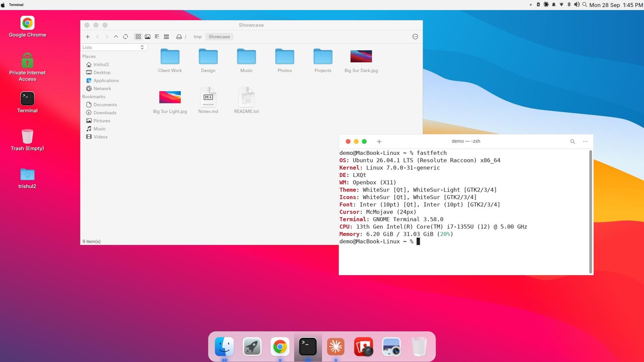Image resolution: width=644 pixels, height=362 pixels.
Task: Click the tmp path segment
Action: [198, 37]
